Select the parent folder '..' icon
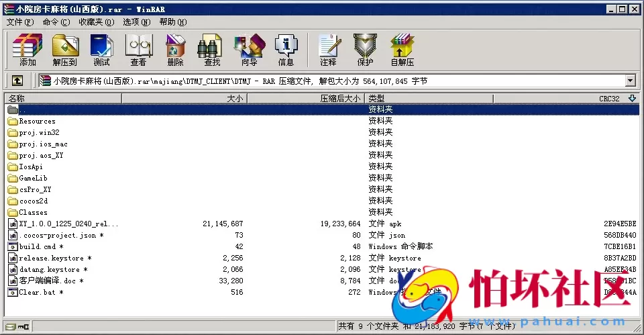644x335 pixels. tap(13, 109)
